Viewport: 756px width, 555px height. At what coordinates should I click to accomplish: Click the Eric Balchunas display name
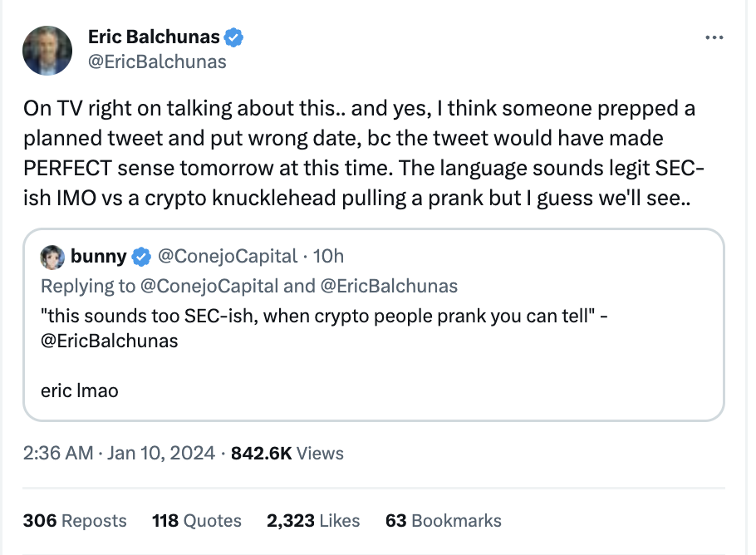153,37
